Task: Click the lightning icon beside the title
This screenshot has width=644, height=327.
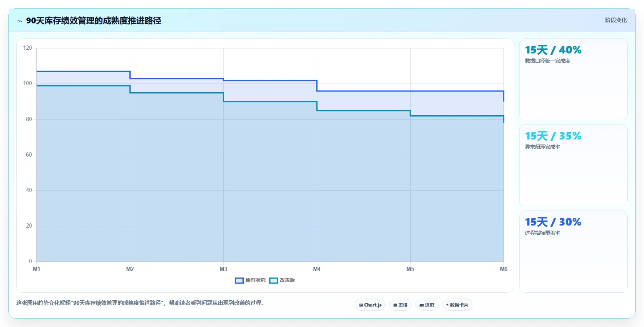Action: click(20, 20)
